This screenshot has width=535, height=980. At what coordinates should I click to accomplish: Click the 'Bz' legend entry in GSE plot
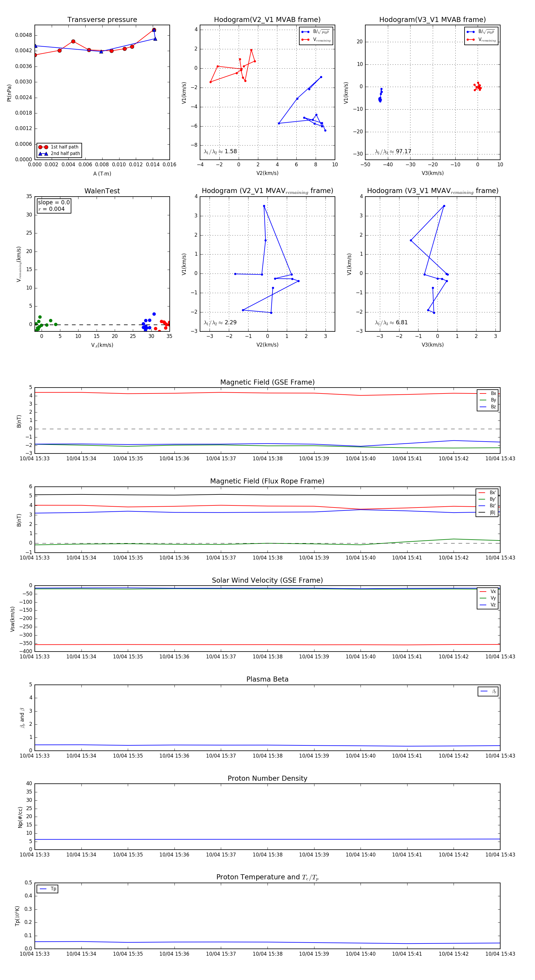pyautogui.click(x=488, y=407)
